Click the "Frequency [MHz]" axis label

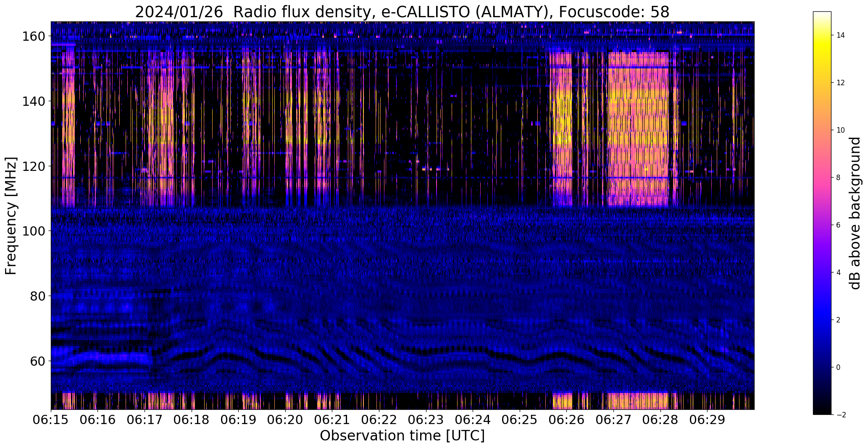click(x=11, y=216)
